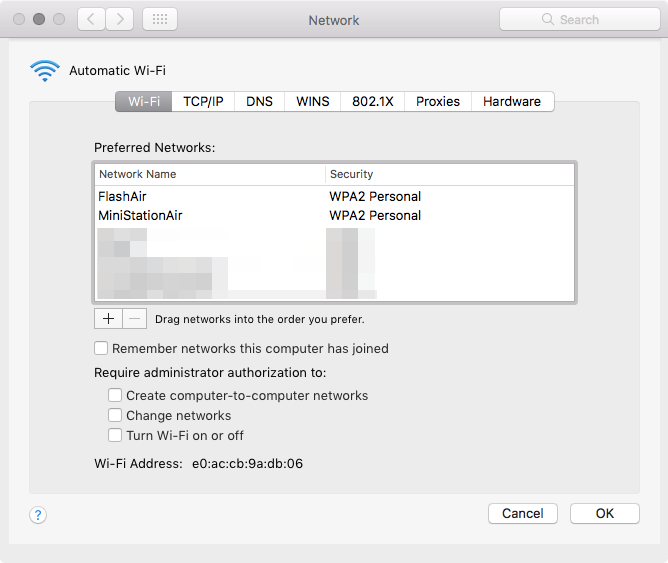Image resolution: width=668 pixels, height=563 pixels.
Task: Click the minus button to remove network
Action: tap(135, 319)
